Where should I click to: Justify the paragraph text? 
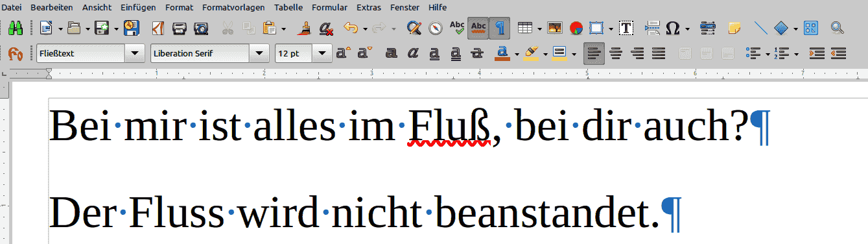pyautogui.click(x=659, y=53)
